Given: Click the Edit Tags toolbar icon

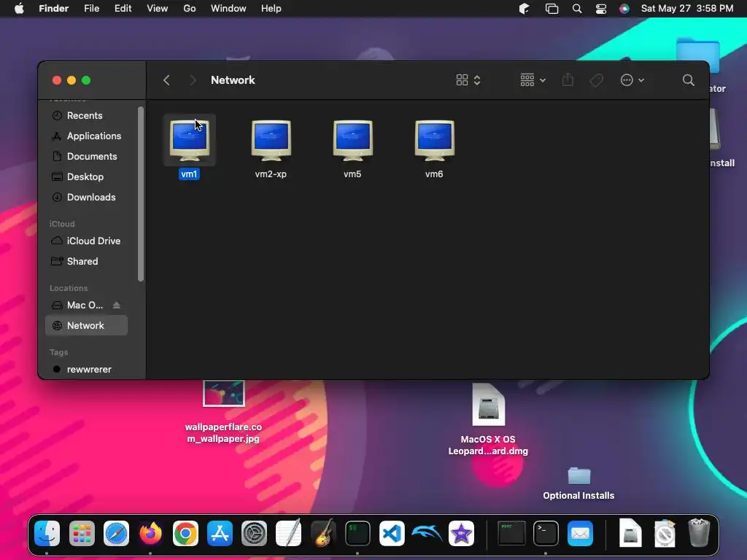Looking at the screenshot, I should pos(597,80).
